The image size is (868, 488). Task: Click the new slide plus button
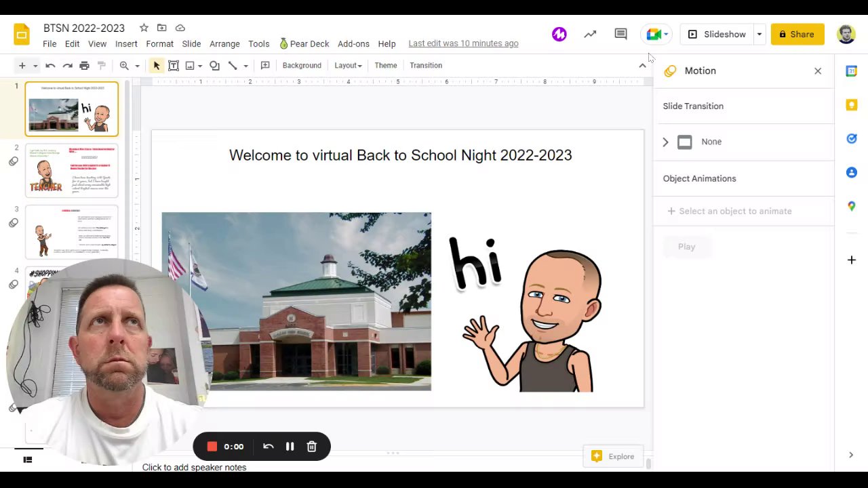[x=22, y=65]
